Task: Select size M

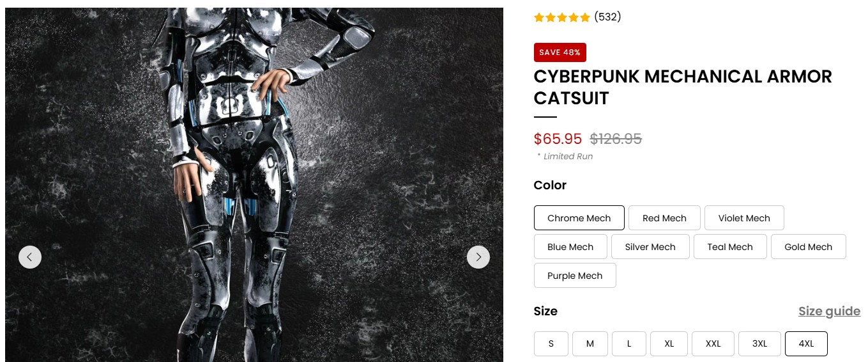Action: (x=590, y=343)
